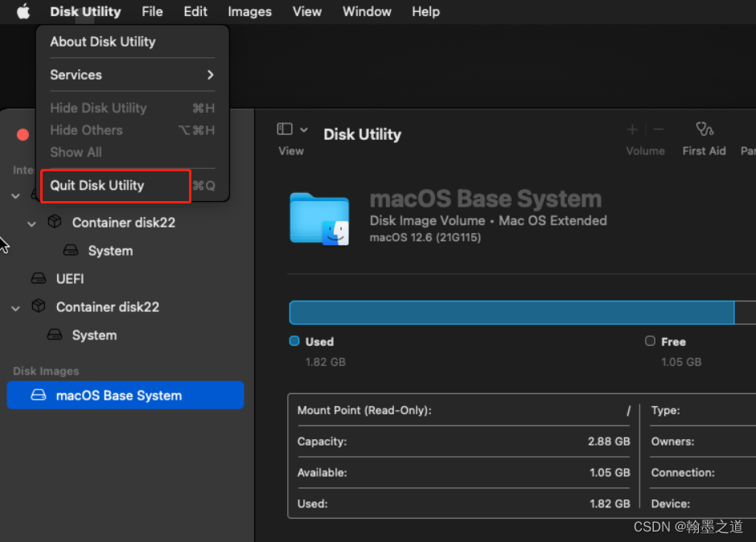Click the 1.82 GB value in the info table
The width and height of the screenshot is (756, 542).
coord(610,503)
